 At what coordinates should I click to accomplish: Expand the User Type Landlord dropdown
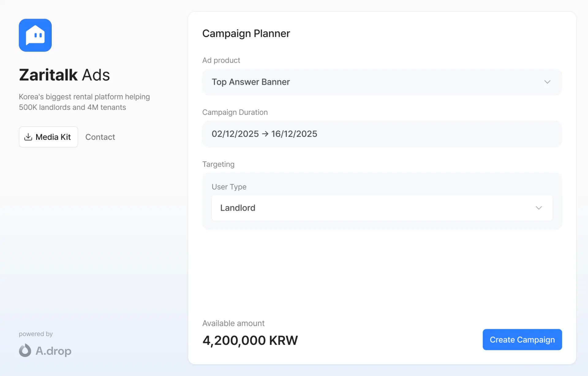[x=382, y=208]
